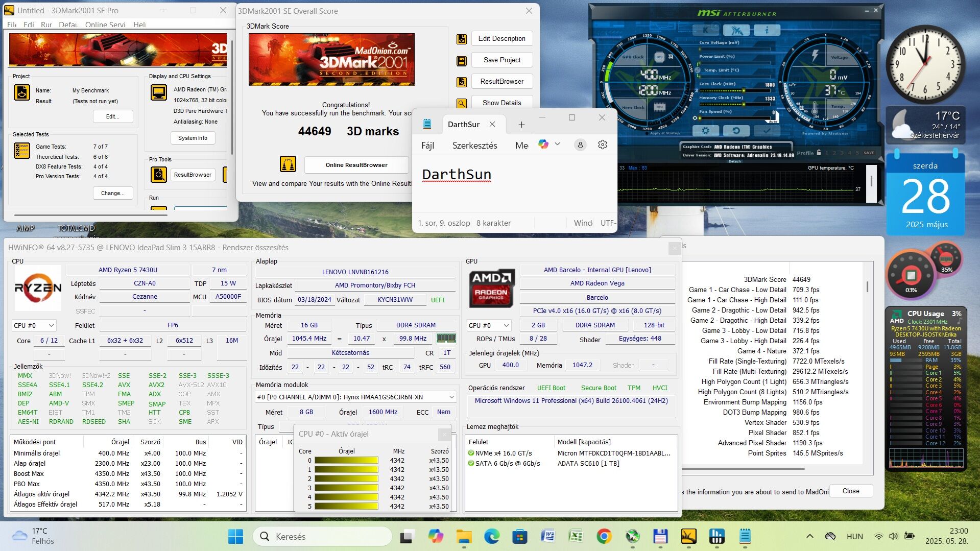980x551 pixels.
Task: Open the Szerkesztés menu in Notepad
Action: 474,145
